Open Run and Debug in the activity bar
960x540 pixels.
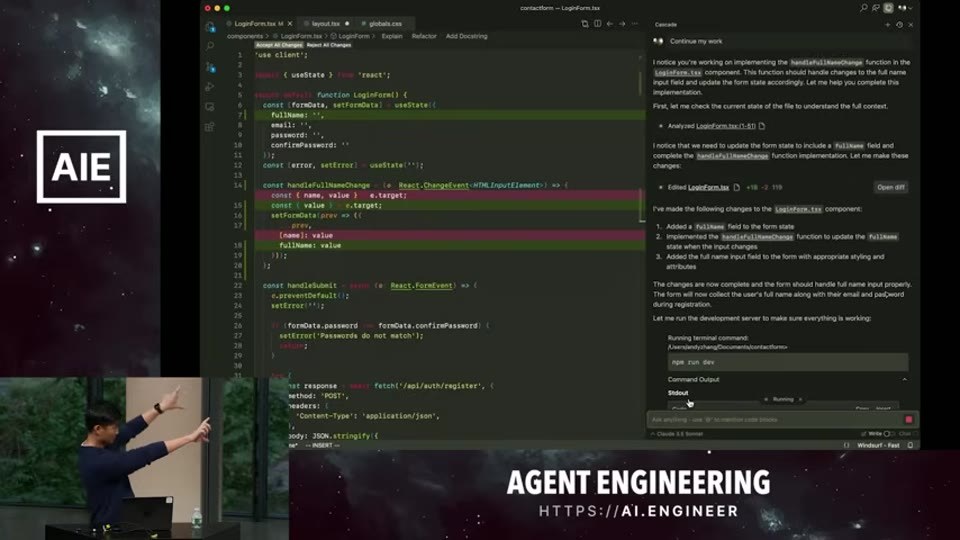[x=210, y=87]
